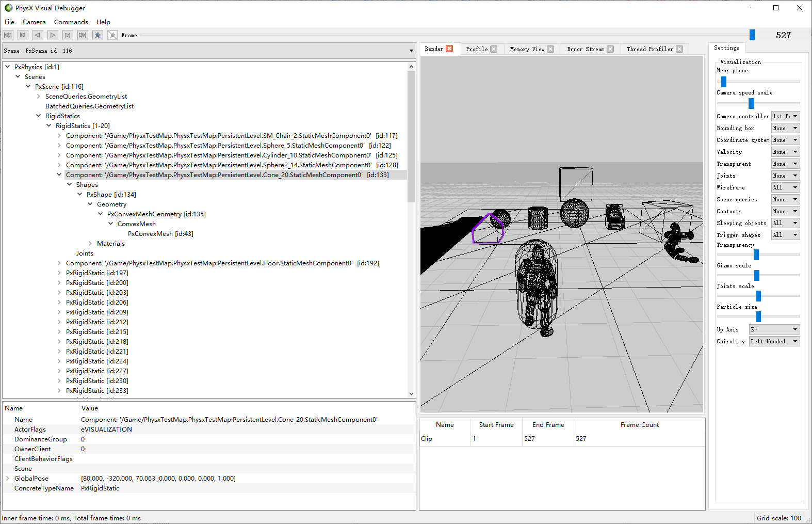The height and width of the screenshot is (524, 812).
Task: Open the Sleeping objects dropdown
Action: point(786,223)
